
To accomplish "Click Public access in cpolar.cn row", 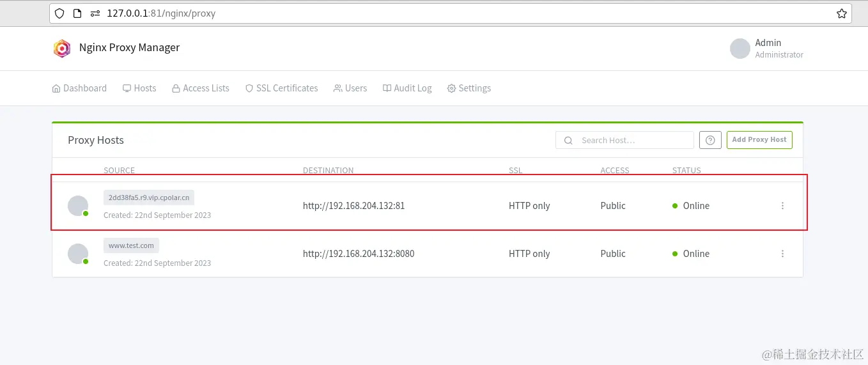I will (613, 206).
